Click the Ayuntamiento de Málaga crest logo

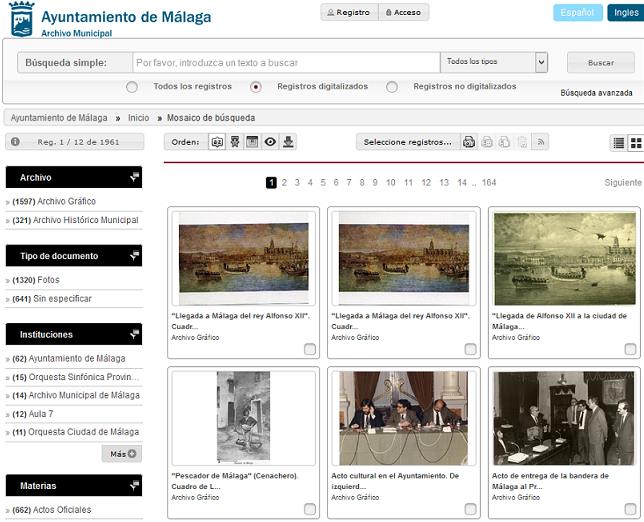pyautogui.click(x=21, y=21)
